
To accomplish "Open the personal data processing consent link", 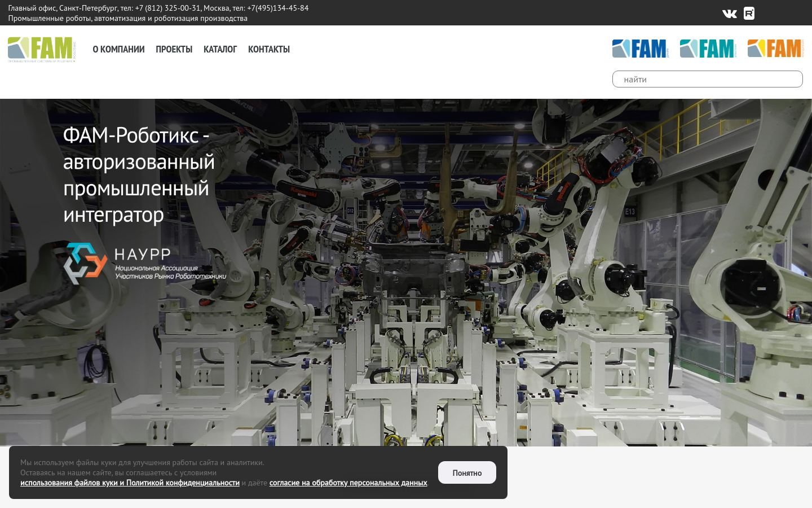I will pos(348,483).
